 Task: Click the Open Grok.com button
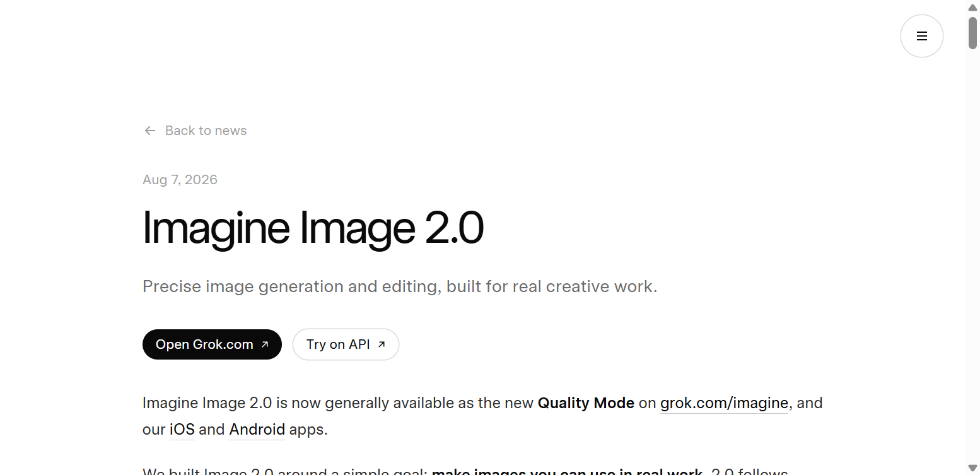click(x=212, y=344)
